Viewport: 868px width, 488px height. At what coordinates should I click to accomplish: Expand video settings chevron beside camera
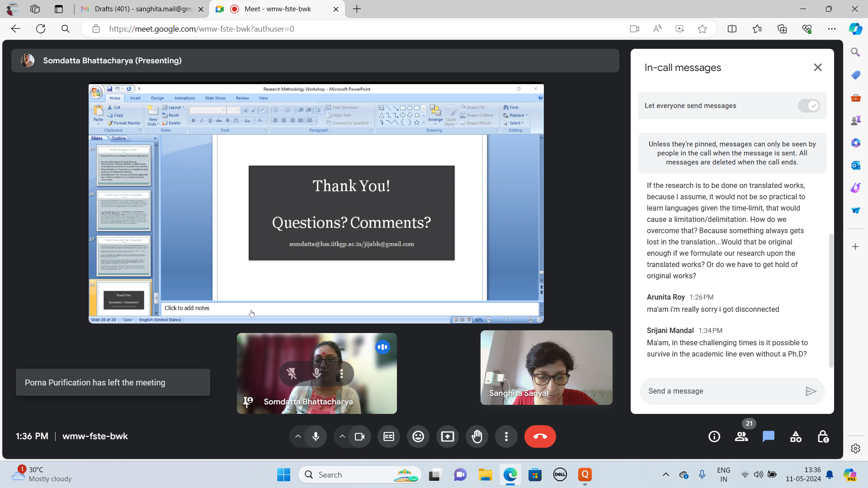coord(342,436)
